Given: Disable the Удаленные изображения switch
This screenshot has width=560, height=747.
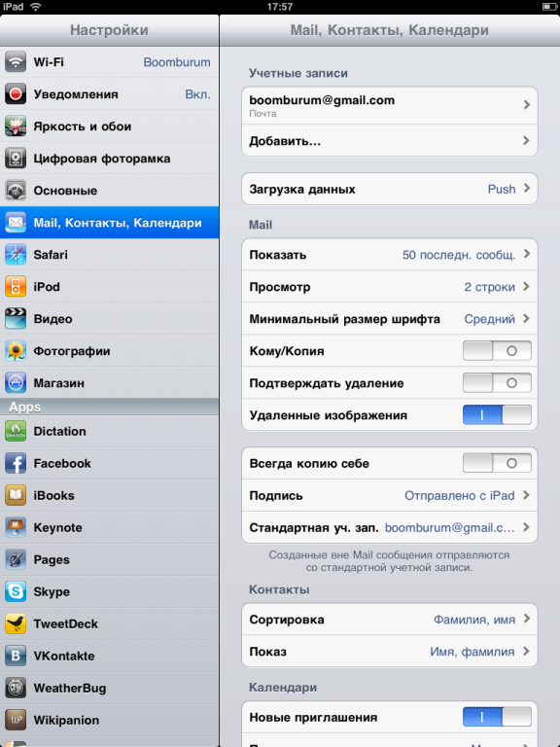Looking at the screenshot, I should coord(497,415).
